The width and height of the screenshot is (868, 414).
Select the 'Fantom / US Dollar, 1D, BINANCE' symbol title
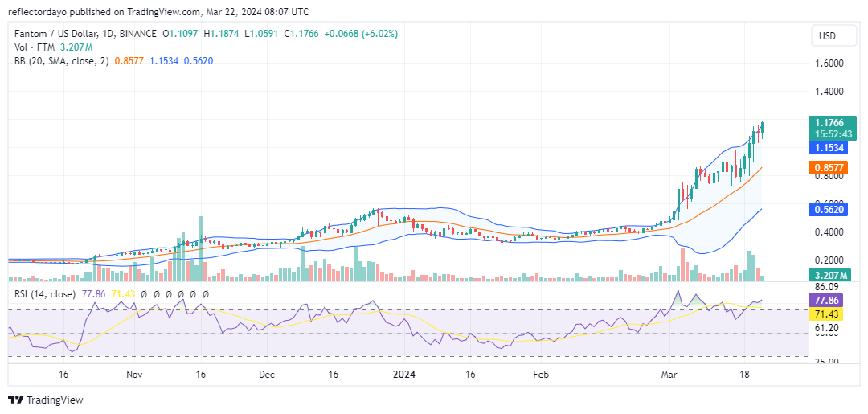coord(85,34)
